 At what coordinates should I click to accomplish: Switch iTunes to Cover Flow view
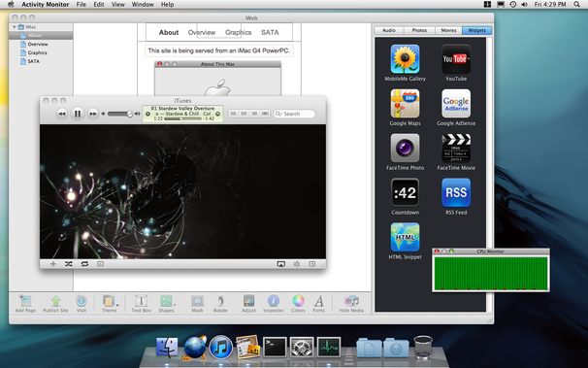click(x=265, y=114)
